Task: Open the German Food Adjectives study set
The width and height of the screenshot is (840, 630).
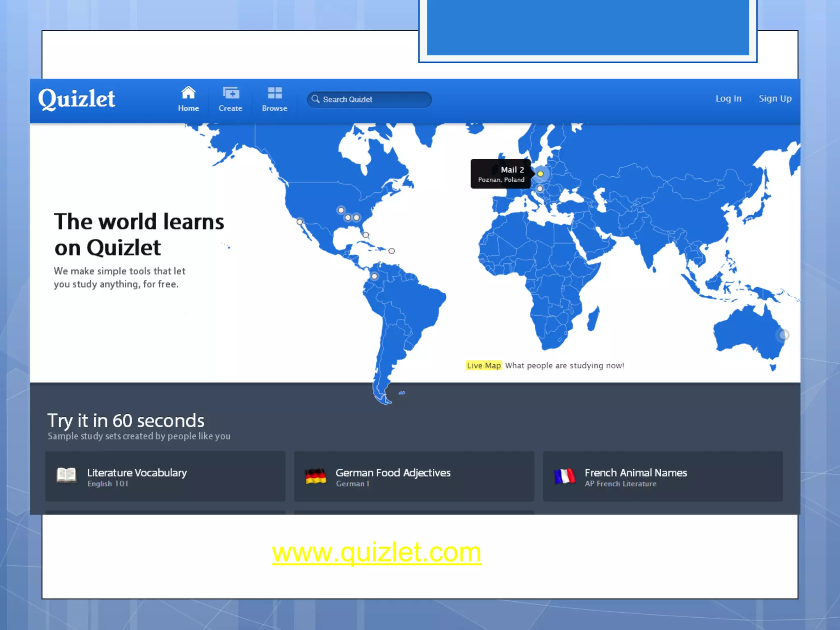Action: [x=414, y=476]
